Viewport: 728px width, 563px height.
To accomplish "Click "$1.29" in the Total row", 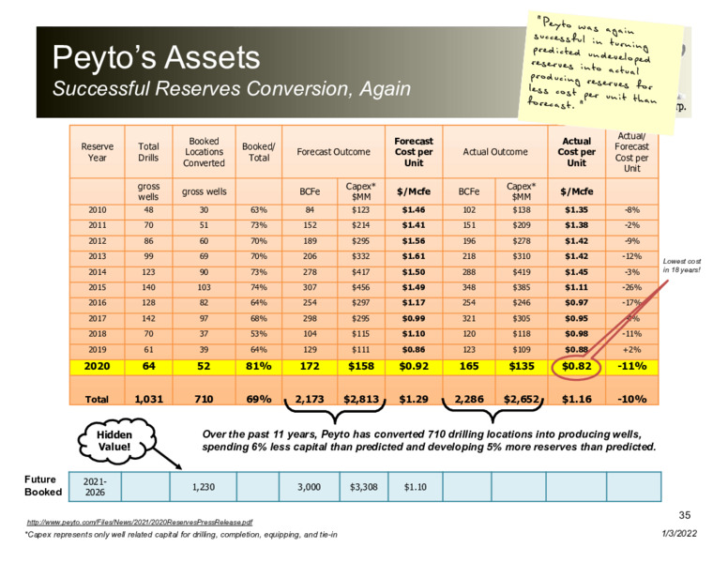I will pyautogui.click(x=414, y=399).
